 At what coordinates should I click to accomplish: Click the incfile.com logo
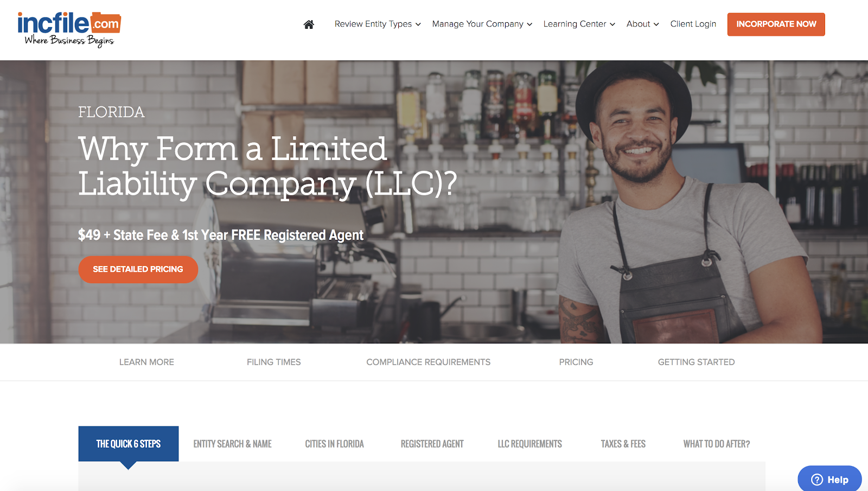coord(69,30)
